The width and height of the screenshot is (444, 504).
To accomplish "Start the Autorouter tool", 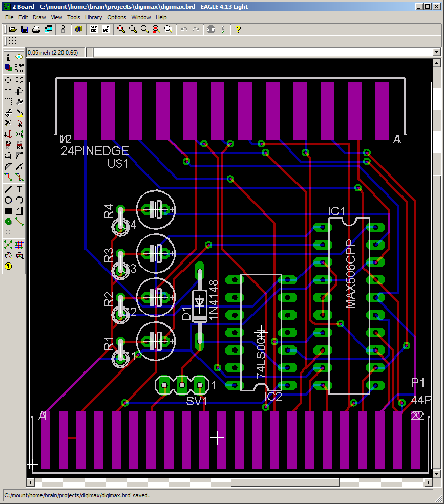I will point(19,245).
